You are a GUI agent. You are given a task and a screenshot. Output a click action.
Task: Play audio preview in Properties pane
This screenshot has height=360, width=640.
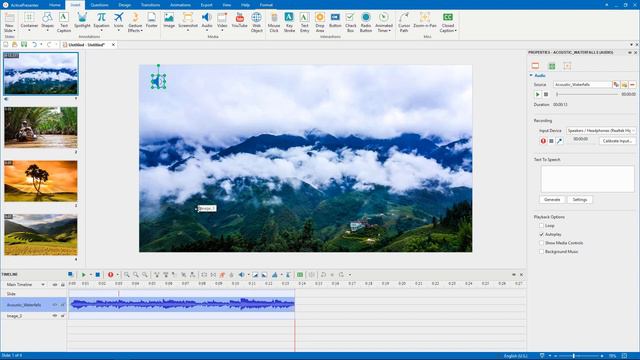coord(538,94)
